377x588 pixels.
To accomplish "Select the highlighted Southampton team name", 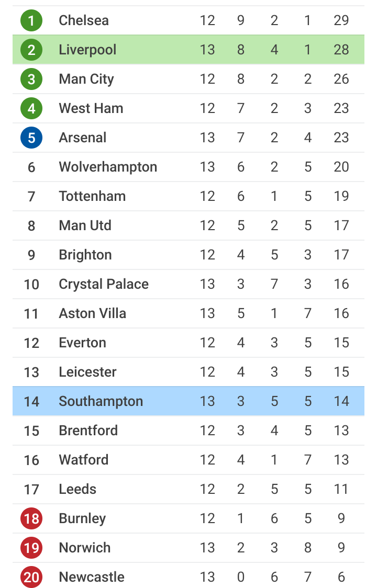I will point(101,402).
